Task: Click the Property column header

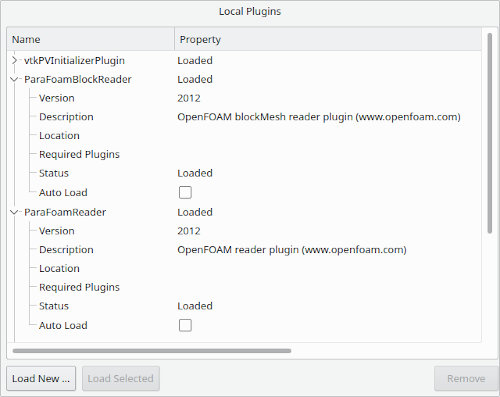Action: 328,39
